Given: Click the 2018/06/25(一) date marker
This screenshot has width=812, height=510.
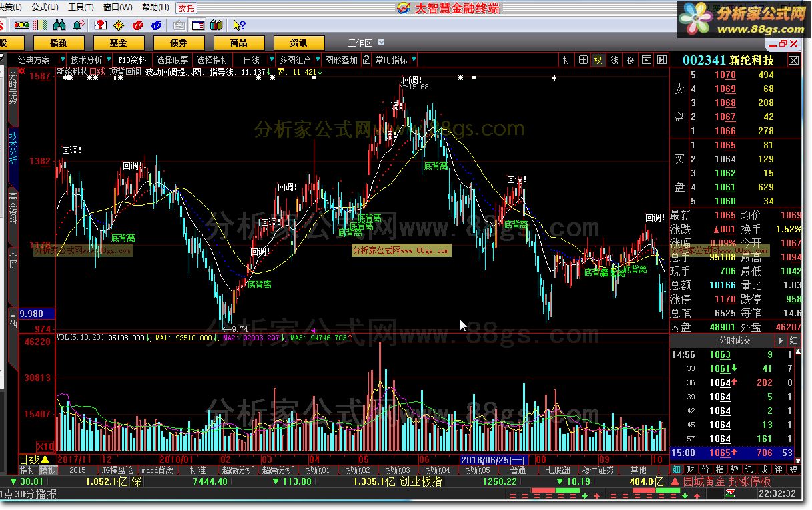Looking at the screenshot, I should point(494,460).
